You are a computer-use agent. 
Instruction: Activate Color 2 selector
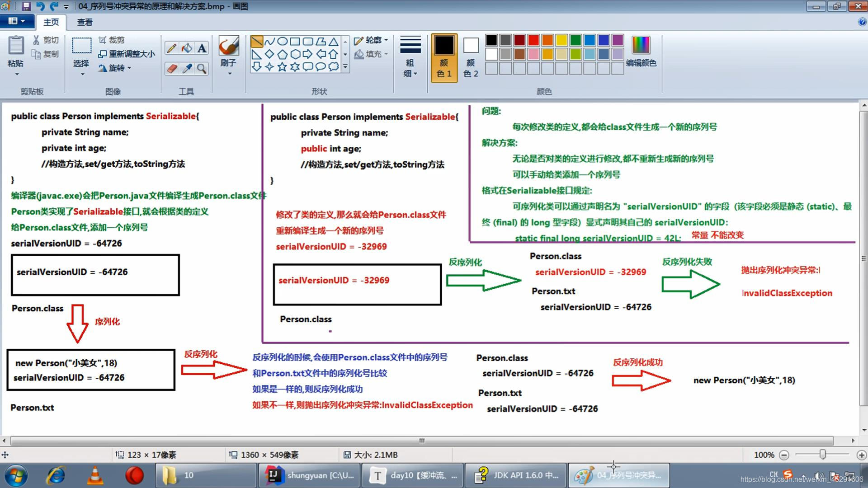pos(471,57)
